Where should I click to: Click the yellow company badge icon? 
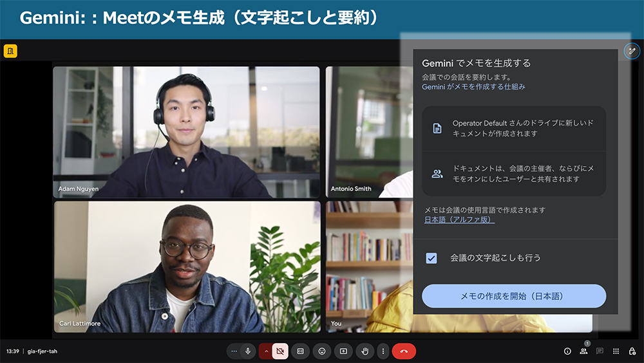point(10,51)
